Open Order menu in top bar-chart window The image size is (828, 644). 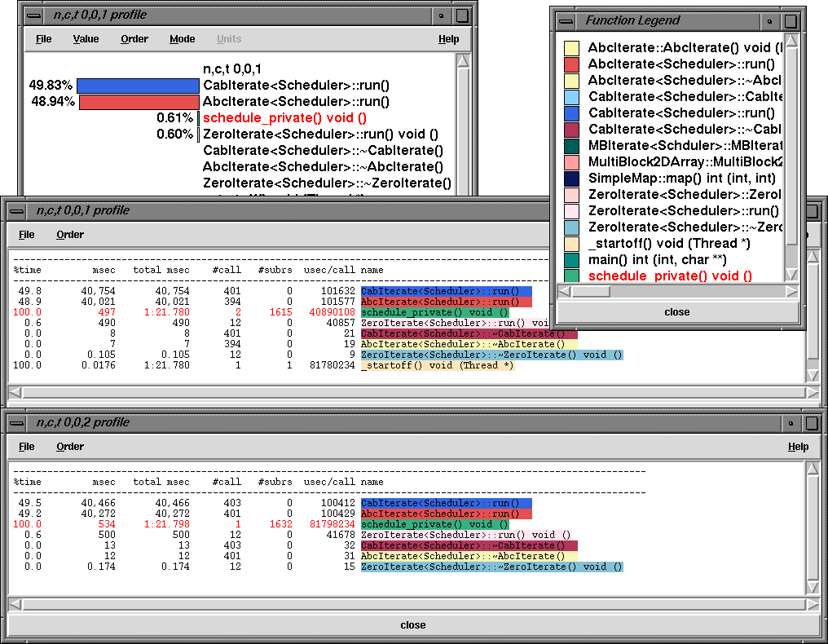(134, 39)
